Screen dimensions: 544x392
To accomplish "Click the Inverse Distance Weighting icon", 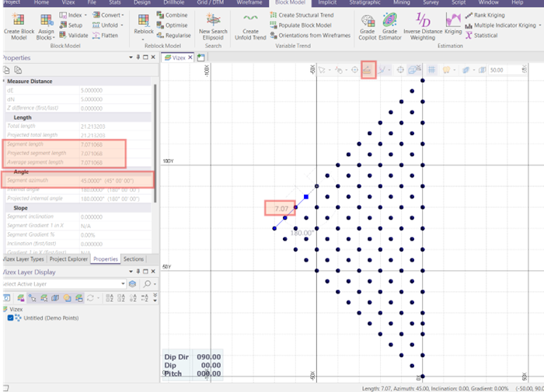I will (424, 20).
